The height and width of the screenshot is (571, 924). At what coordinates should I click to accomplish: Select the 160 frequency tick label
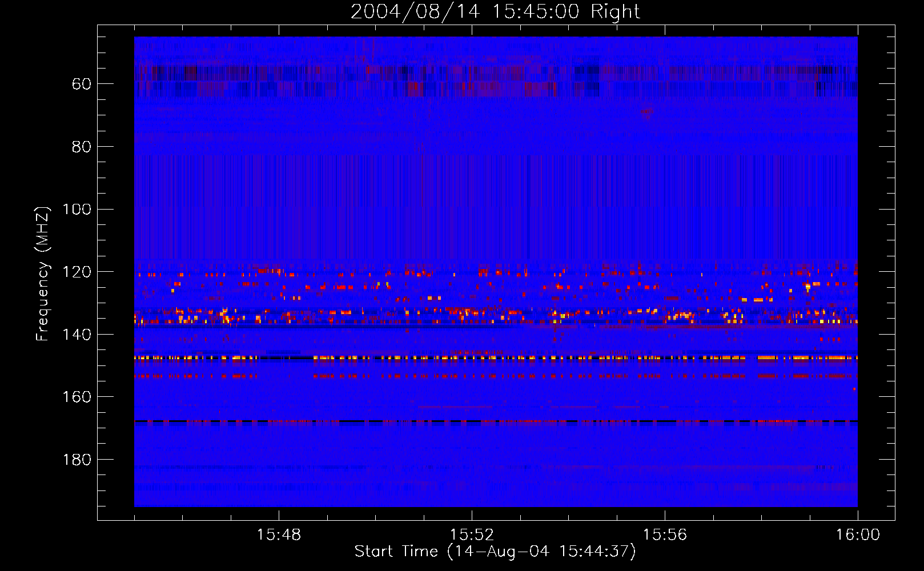pyautogui.click(x=77, y=397)
